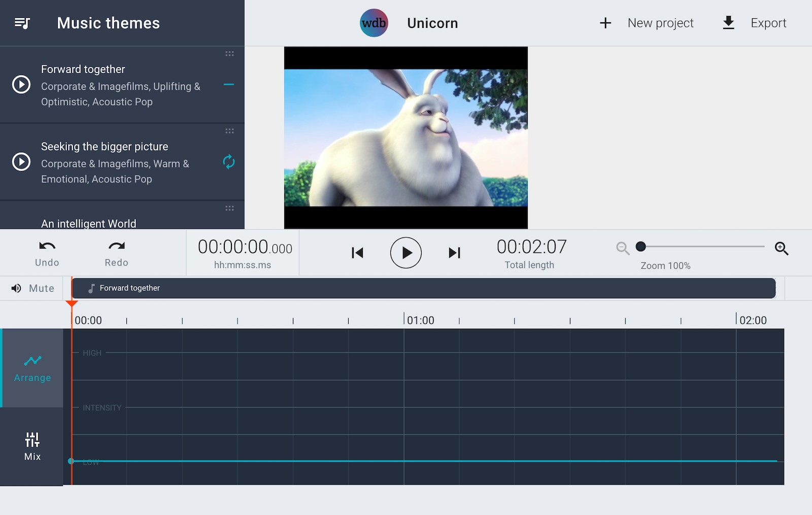The image size is (812, 515).
Task: Grab the drag handle on "An intelligent World"
Action: click(x=229, y=208)
